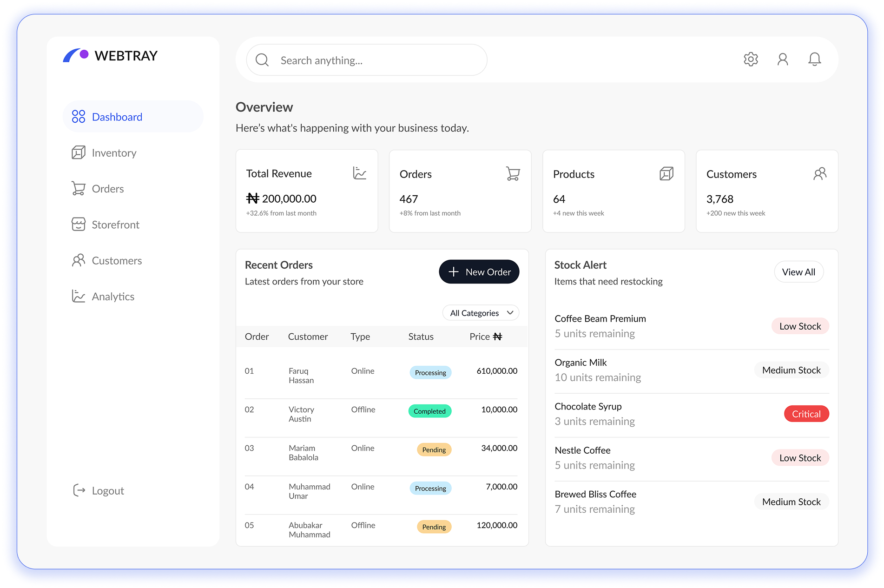Focus the Search anything field
This screenshot has width=884, height=588.
367,60
